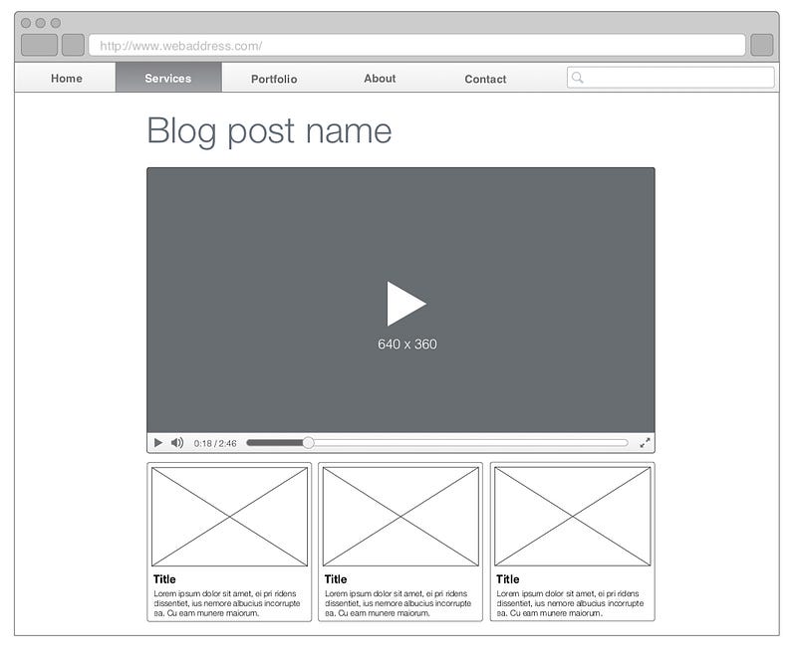Screen dimensions: 797x672
Task: Click the square button left of the address bar
Action: click(73, 45)
